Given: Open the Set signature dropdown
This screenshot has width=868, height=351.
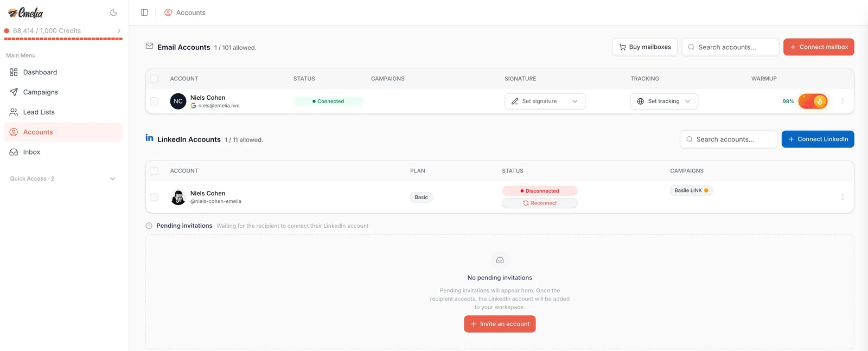Looking at the screenshot, I should click(545, 101).
